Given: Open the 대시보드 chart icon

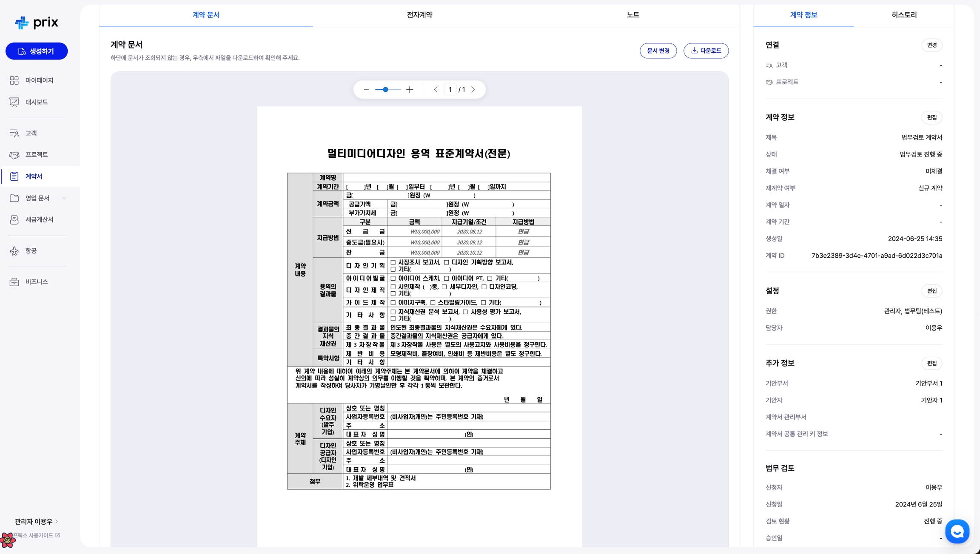Looking at the screenshot, I should click(x=14, y=102).
